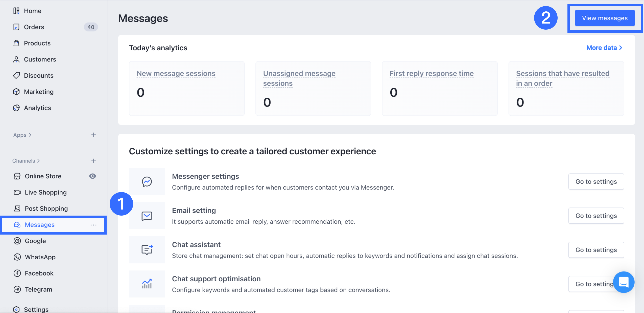Click the Chat assistant icon

[147, 250]
